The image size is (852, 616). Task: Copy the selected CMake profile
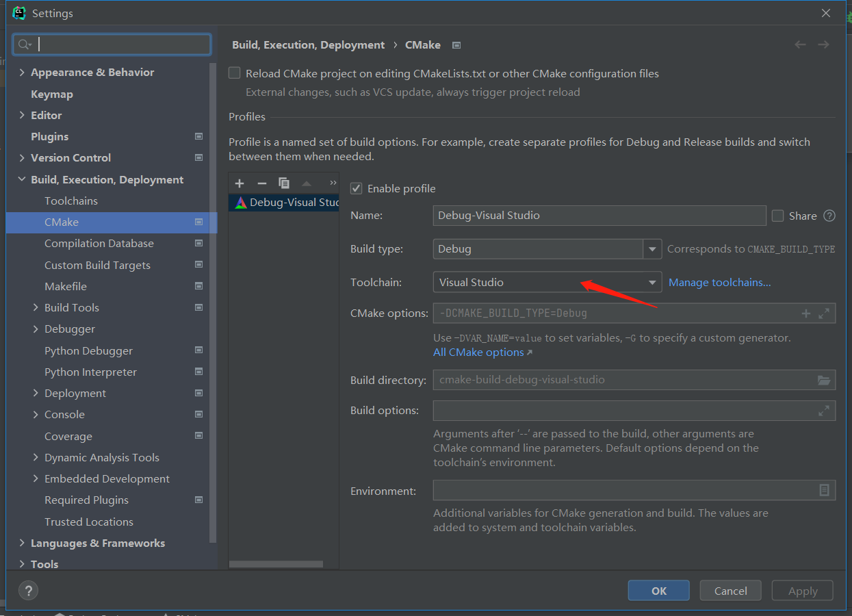[284, 183]
